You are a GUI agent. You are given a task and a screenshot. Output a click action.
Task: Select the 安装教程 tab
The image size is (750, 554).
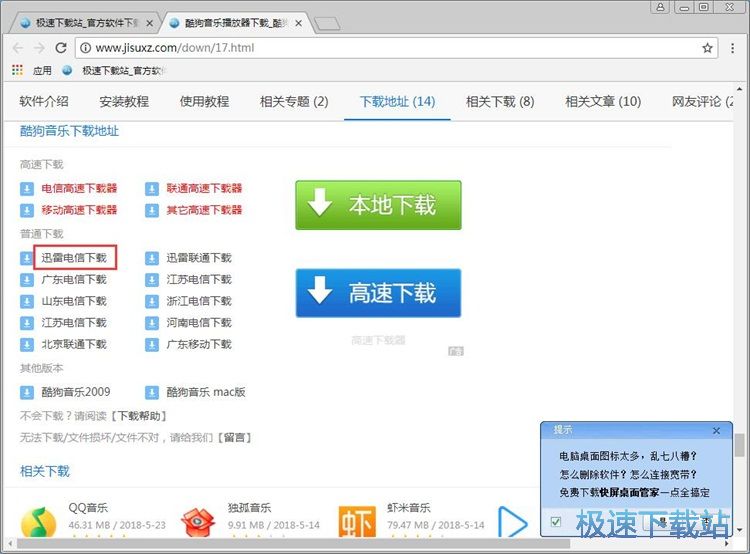(124, 101)
